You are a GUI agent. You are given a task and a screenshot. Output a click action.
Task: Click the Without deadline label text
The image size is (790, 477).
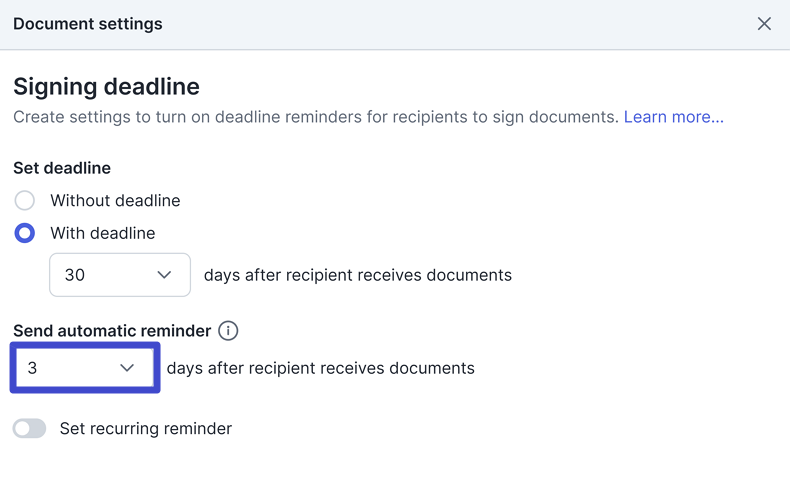click(x=115, y=200)
